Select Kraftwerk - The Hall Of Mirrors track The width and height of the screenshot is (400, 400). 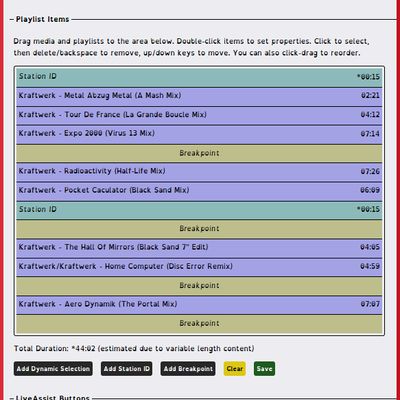tap(199, 249)
